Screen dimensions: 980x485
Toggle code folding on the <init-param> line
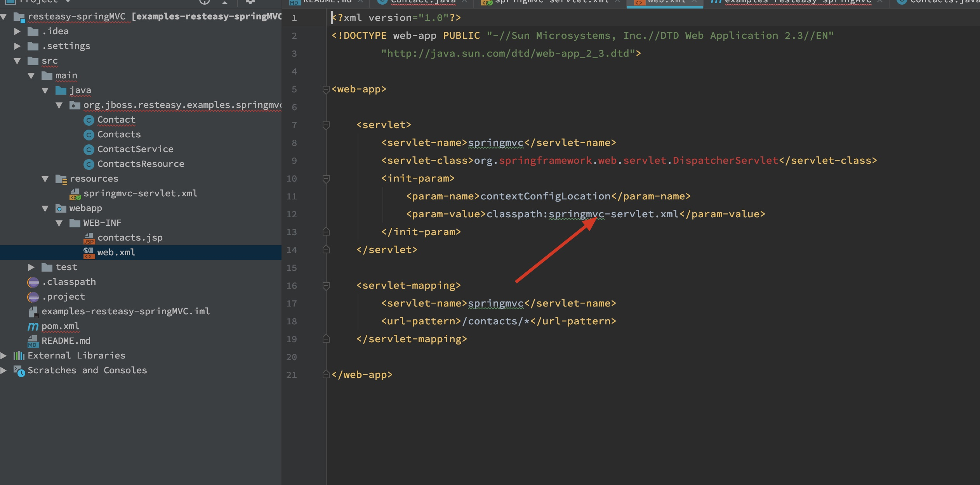326,178
